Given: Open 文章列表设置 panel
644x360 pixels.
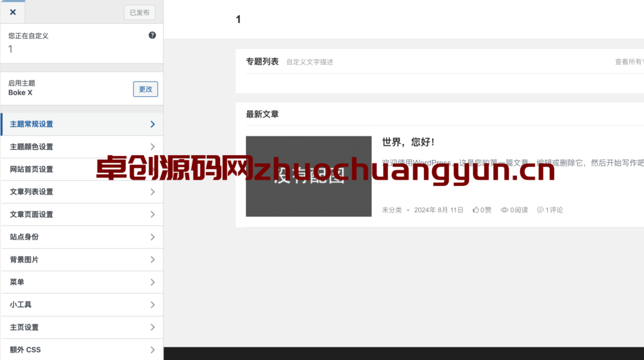Looking at the screenshot, I should 82,192.
